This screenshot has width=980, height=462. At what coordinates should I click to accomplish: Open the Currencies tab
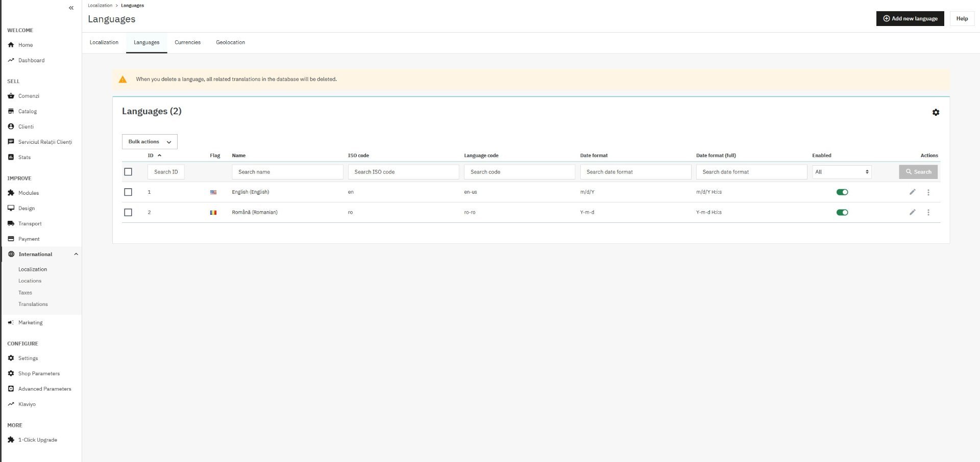click(187, 42)
